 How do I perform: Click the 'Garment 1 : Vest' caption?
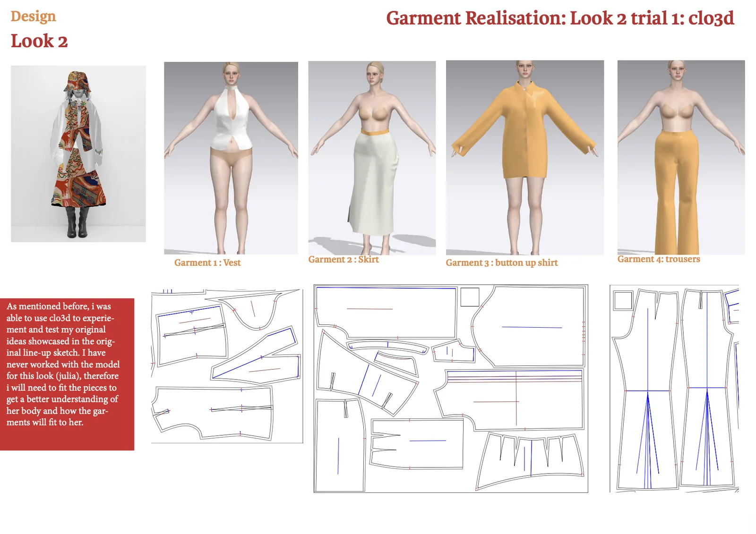click(x=207, y=263)
